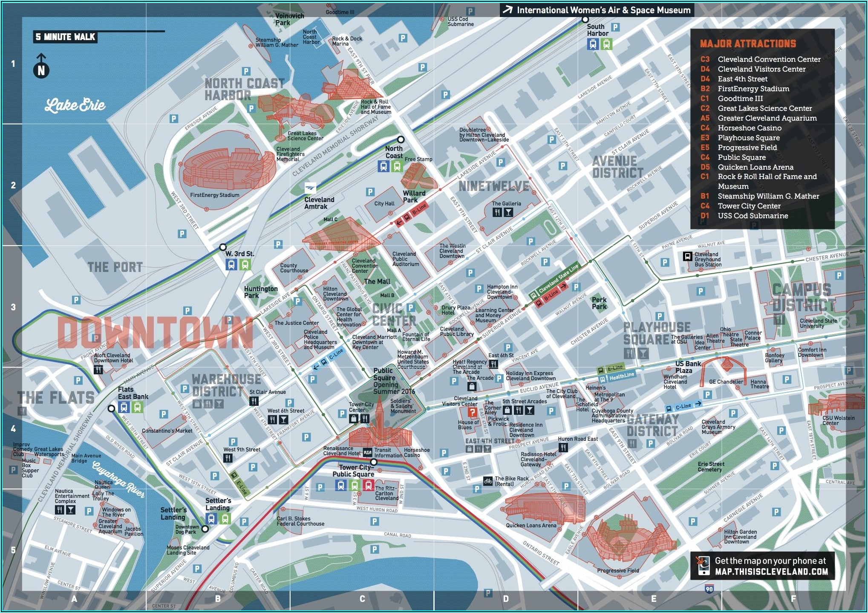The height and width of the screenshot is (613, 868).
Task: Click the International Women's Air & Space Museum banner
Action: pos(597,10)
